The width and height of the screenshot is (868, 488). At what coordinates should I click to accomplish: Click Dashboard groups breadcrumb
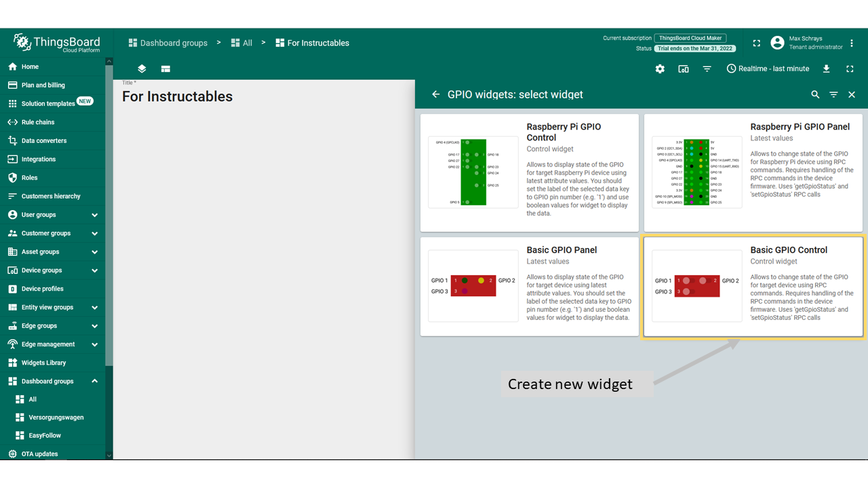click(x=167, y=43)
